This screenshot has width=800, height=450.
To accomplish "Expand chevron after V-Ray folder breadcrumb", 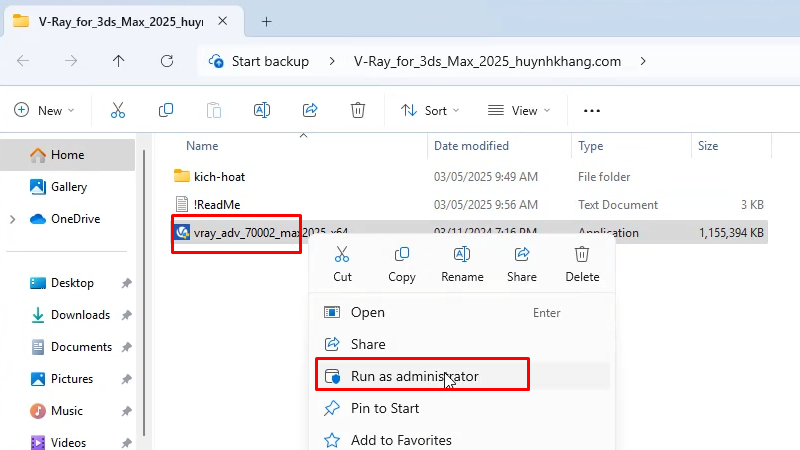I will (643, 61).
